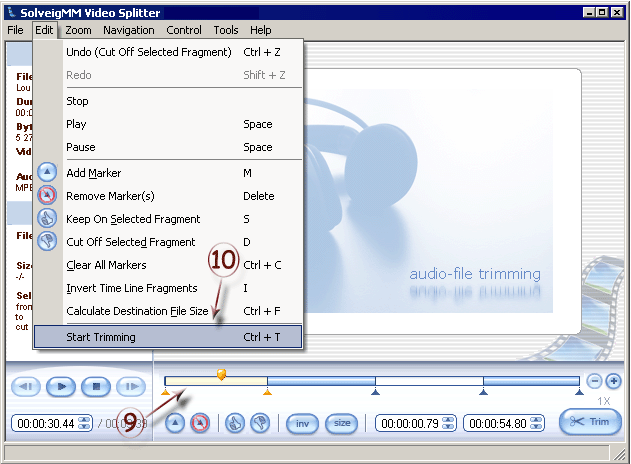
Task: Adjust the 00:00:30.44 time stepper
Action: coord(84,423)
